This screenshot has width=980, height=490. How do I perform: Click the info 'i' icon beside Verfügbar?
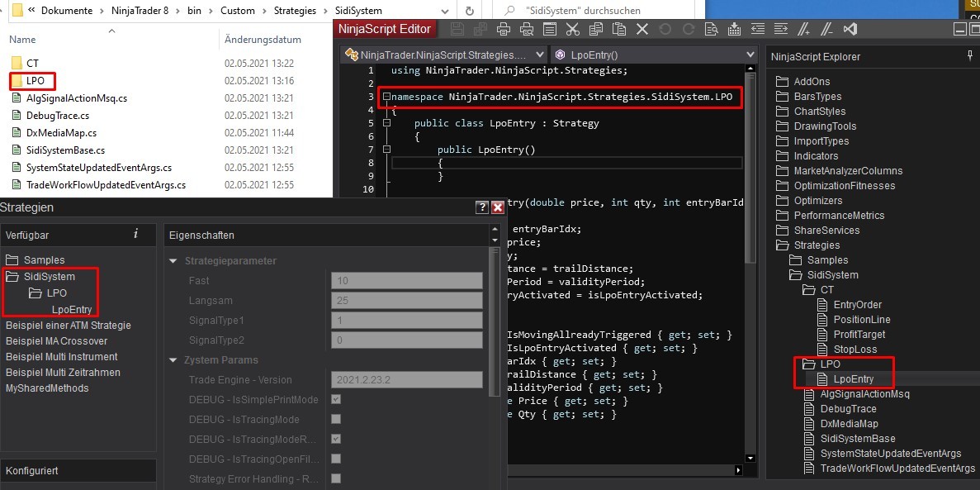135,234
